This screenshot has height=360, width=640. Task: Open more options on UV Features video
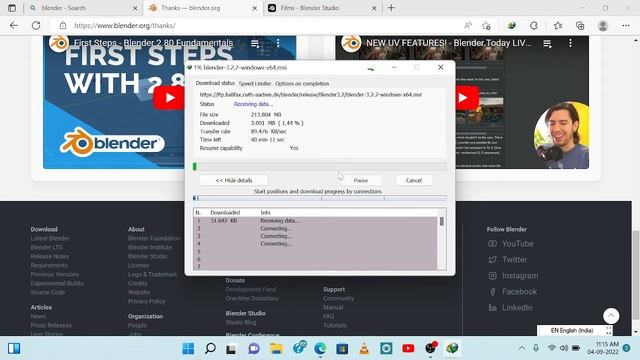[x=570, y=43]
